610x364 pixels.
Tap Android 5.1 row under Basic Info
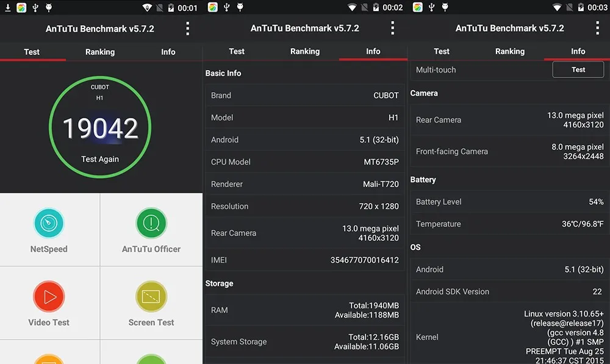coord(305,140)
